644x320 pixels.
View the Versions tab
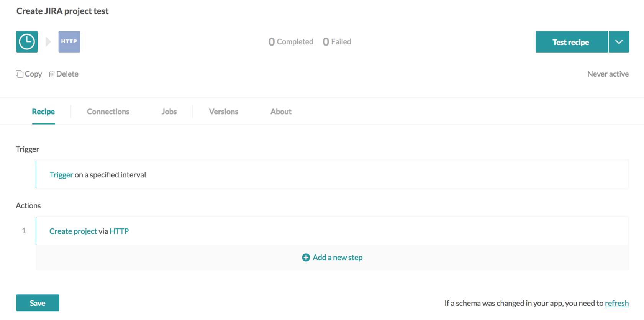(223, 112)
